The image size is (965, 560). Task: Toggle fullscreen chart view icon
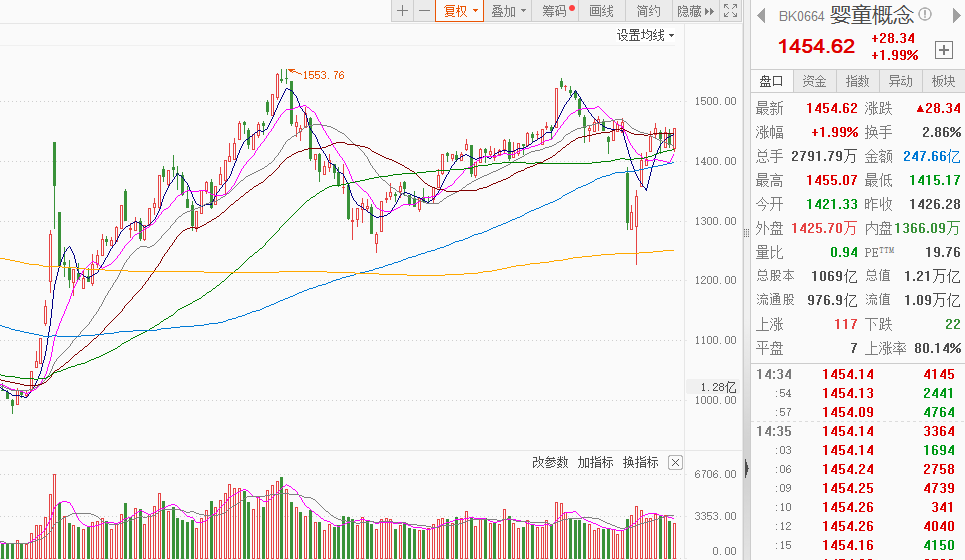point(732,11)
